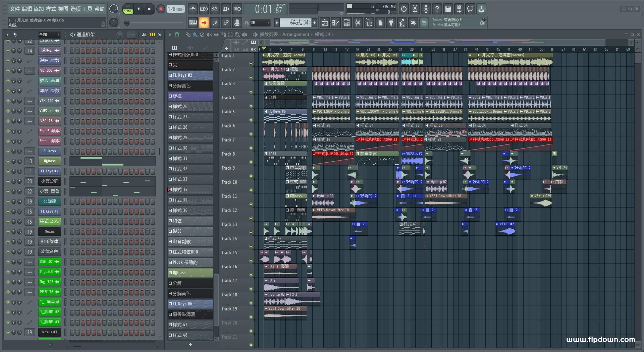This screenshot has width=644, height=352.
Task: Open the 工具 menu
Action: point(87,9)
